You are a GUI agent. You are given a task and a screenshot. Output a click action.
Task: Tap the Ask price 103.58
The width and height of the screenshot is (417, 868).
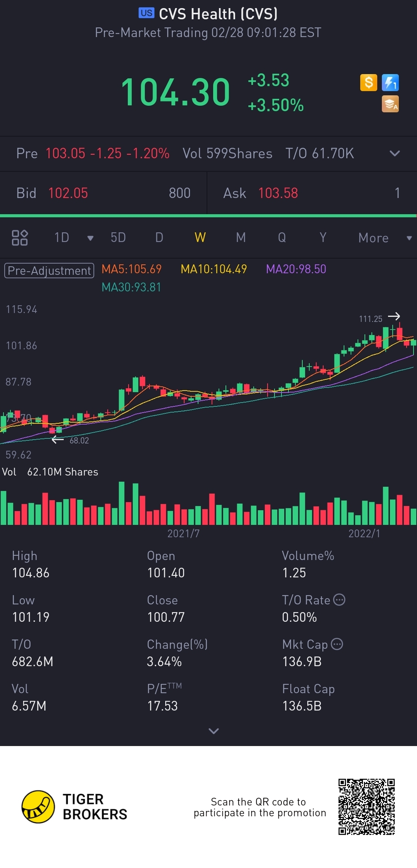(278, 193)
